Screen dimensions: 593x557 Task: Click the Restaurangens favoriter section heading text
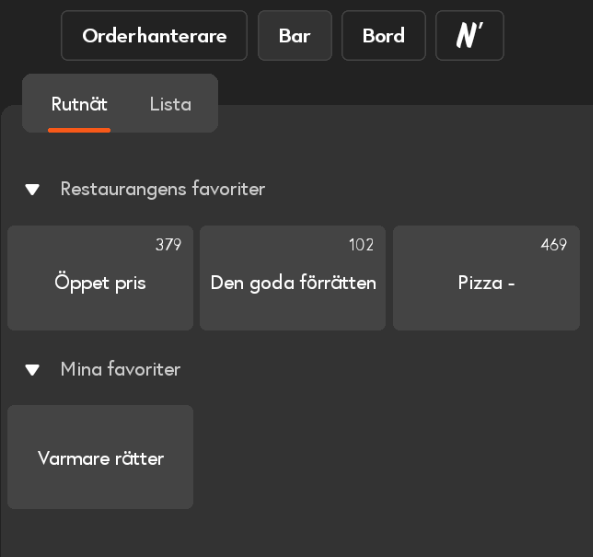click(163, 189)
